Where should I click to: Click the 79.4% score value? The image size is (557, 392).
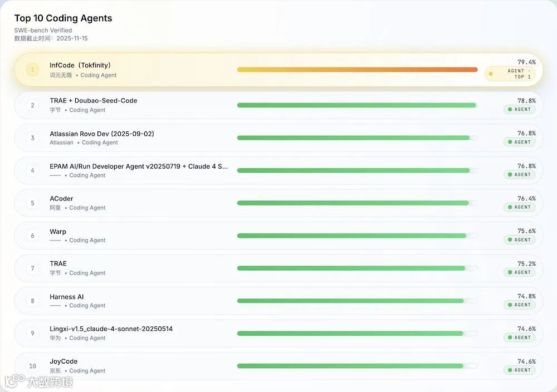[526, 62]
